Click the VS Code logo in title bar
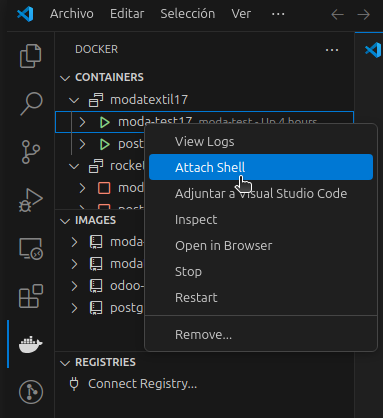 click(25, 14)
